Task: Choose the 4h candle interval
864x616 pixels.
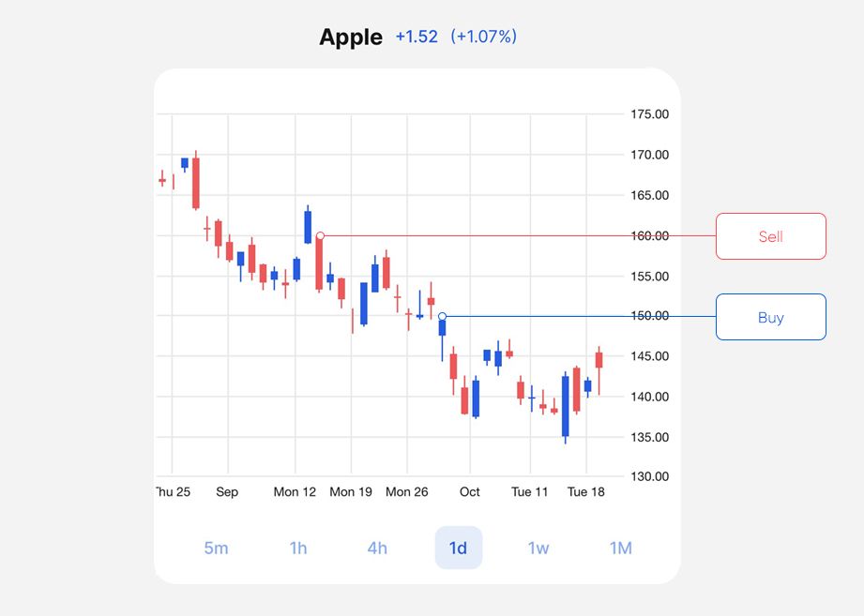Action: (376, 548)
